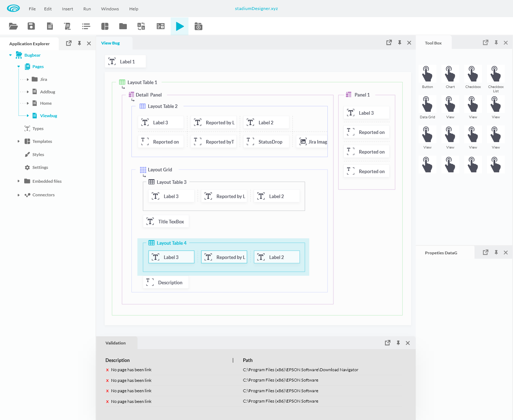This screenshot has height=420, width=513.
Task: Select the Title TexBox control on the canvas
Action: (166, 221)
